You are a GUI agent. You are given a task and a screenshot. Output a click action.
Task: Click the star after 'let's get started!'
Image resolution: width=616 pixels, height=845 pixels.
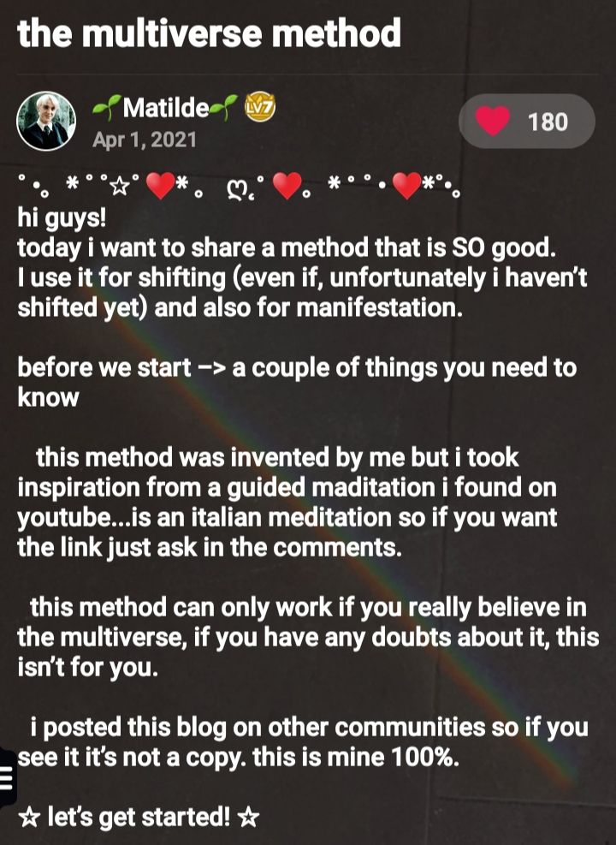tap(248, 818)
